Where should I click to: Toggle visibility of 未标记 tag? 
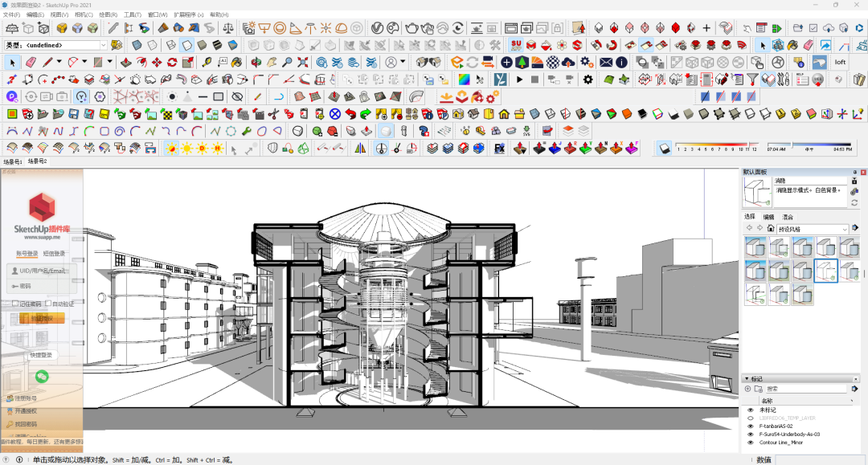point(751,410)
